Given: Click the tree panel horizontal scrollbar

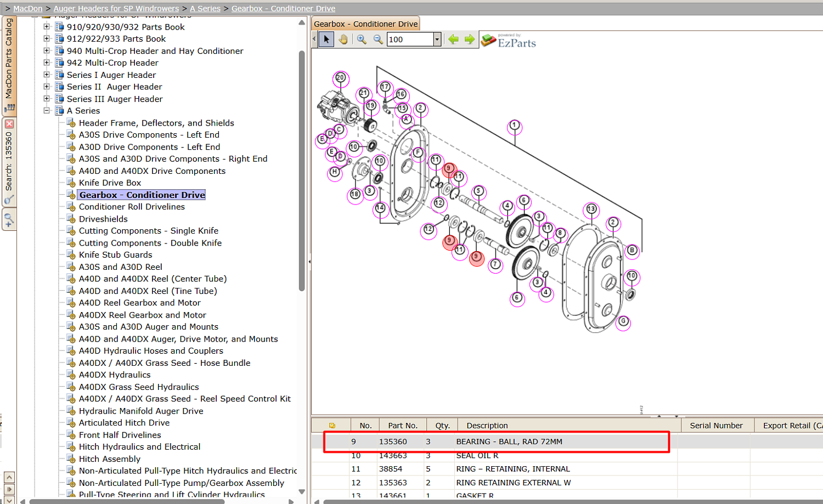Looking at the screenshot, I should (127, 501).
